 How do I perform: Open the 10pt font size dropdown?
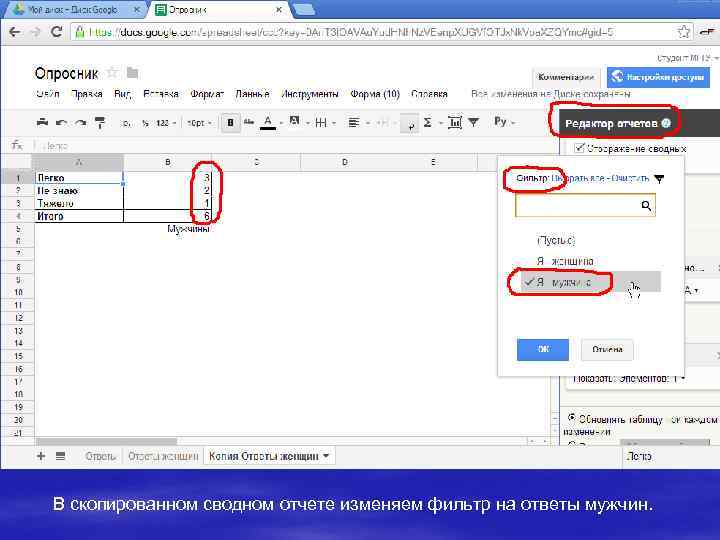click(x=199, y=123)
